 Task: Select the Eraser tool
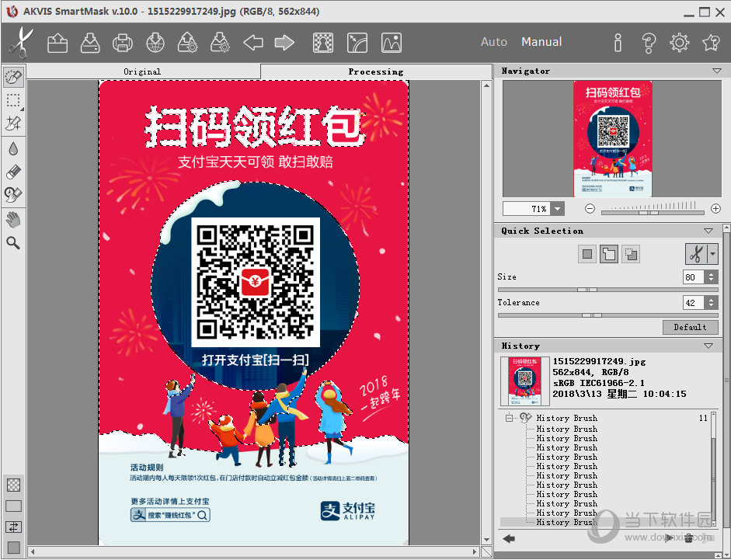13,172
